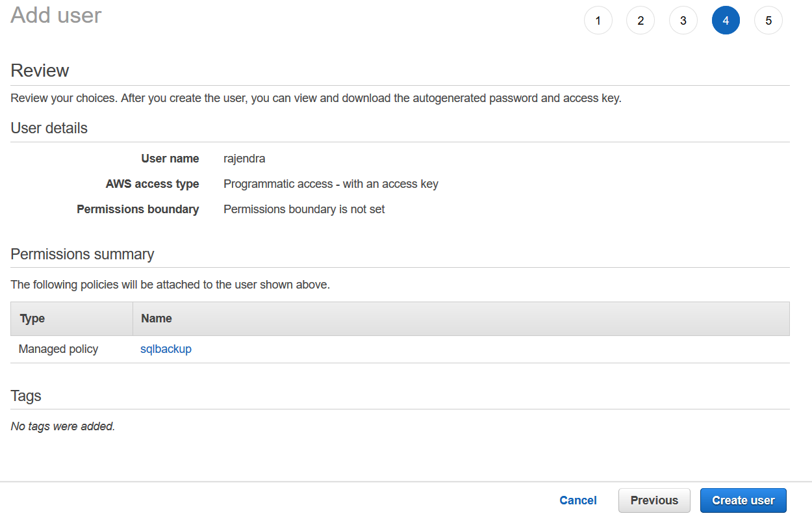Click the Tags section heading
This screenshot has width=812, height=518.
(x=26, y=396)
